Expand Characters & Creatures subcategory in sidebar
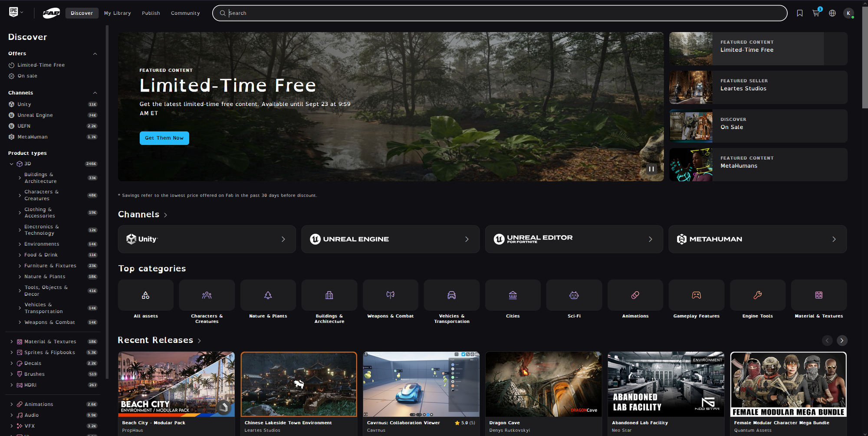 pos(20,195)
